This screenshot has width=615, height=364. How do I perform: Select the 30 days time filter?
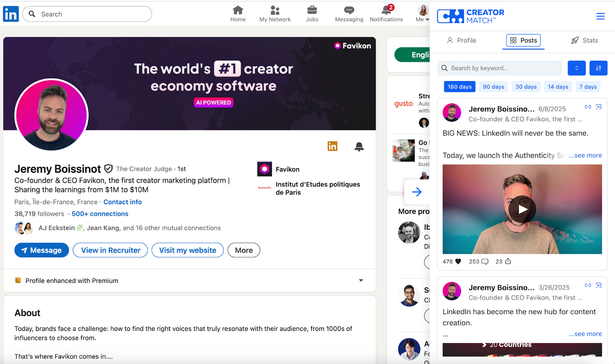(526, 87)
